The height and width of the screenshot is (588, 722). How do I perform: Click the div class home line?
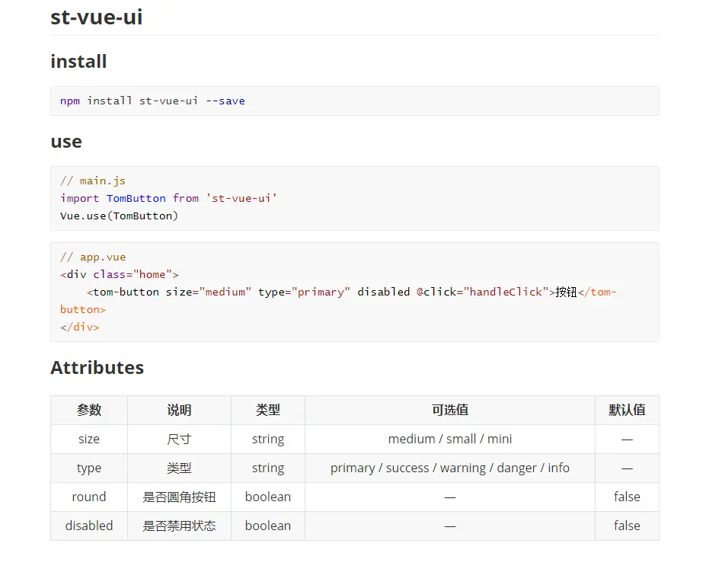120,274
